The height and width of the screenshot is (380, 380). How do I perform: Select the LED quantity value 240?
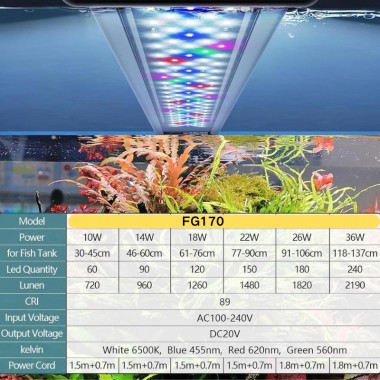355,269
